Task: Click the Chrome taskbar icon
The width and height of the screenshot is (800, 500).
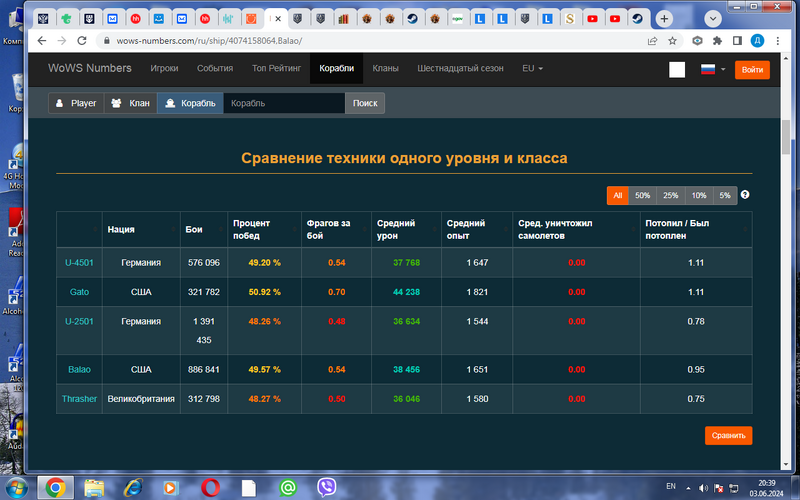Action: pyautogui.click(x=55, y=488)
